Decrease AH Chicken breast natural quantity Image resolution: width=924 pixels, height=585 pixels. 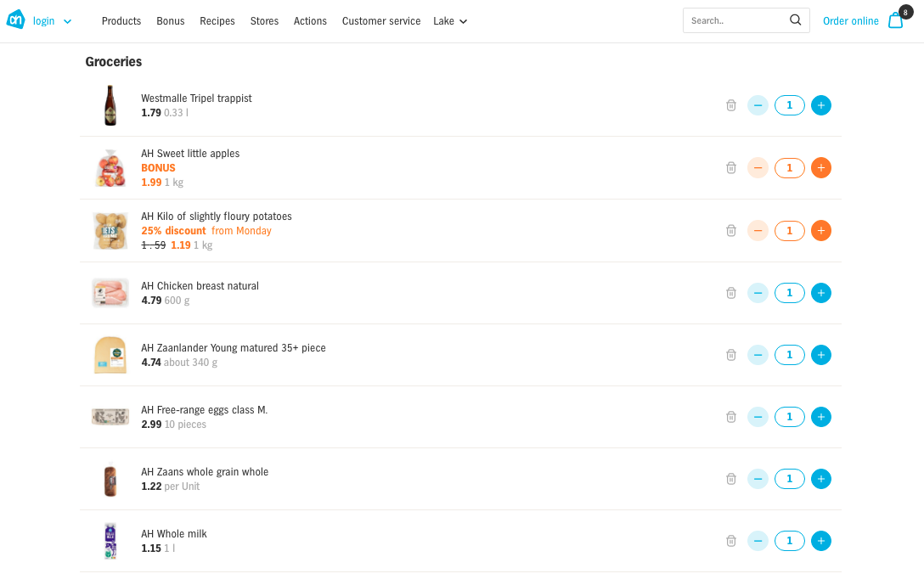(758, 293)
